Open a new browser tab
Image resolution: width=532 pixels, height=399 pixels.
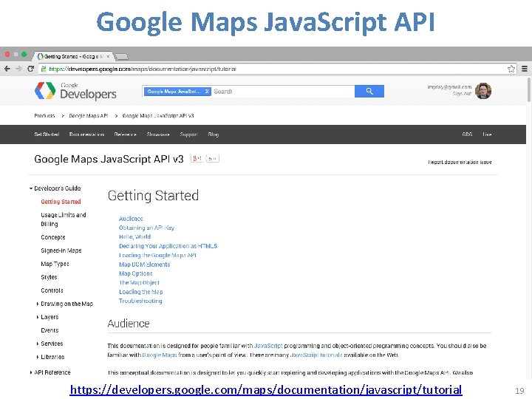click(121, 56)
